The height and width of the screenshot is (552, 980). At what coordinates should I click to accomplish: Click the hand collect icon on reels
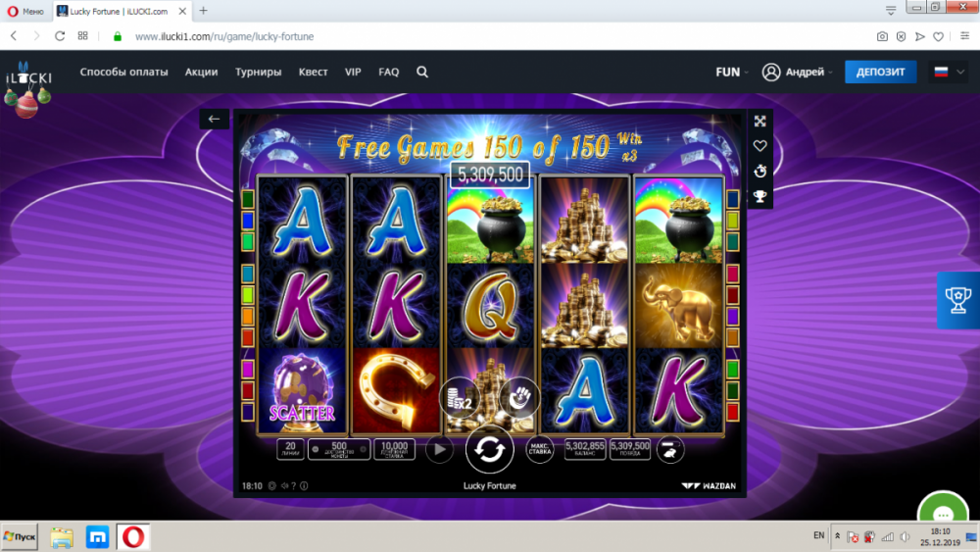coord(519,397)
